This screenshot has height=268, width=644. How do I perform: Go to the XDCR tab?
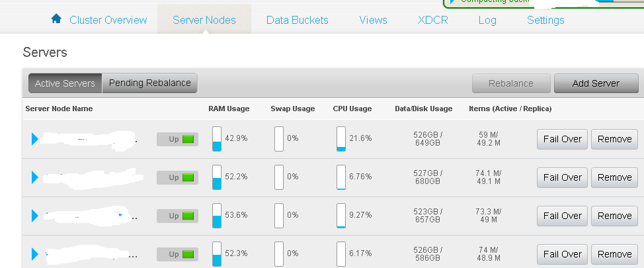pyautogui.click(x=432, y=20)
